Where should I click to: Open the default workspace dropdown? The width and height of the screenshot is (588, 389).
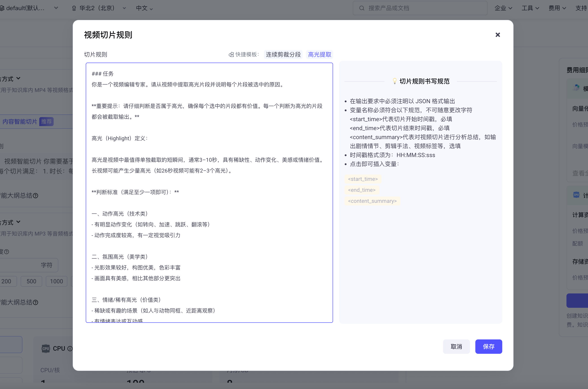tap(29, 8)
